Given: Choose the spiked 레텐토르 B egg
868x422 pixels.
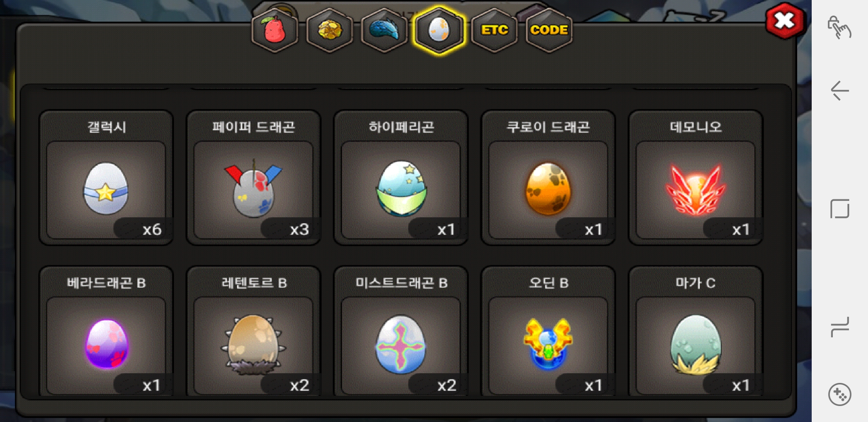Looking at the screenshot, I should pos(253,331).
